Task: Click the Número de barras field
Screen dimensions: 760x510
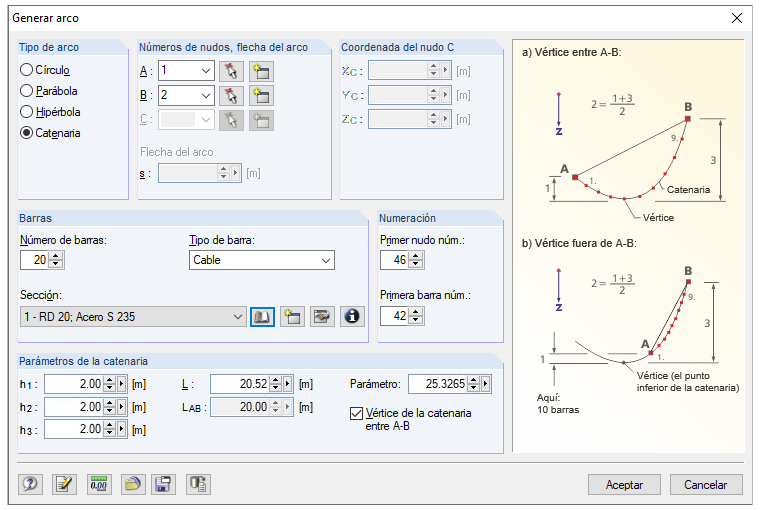Action: click(34, 260)
